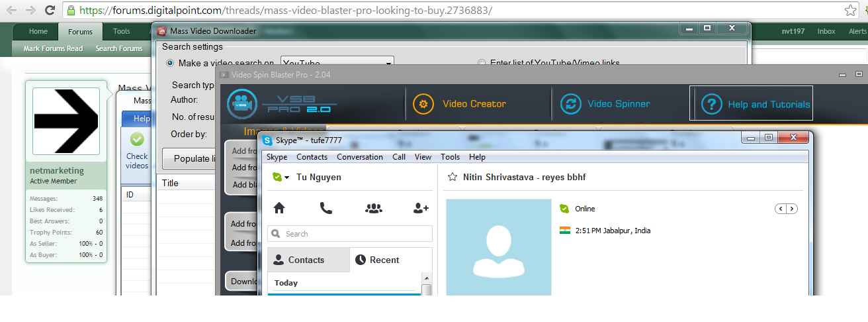Click the Help and Tutorials button
This screenshot has width=868, height=322.
pos(751,104)
